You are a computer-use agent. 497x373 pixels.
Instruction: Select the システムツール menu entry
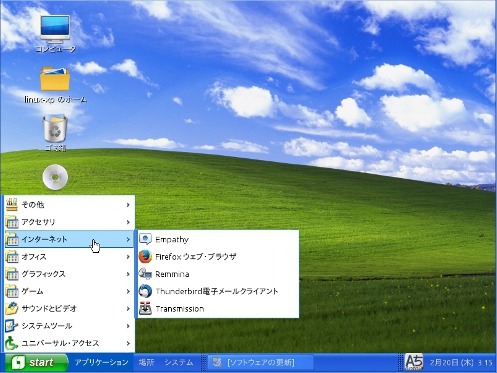point(69,326)
